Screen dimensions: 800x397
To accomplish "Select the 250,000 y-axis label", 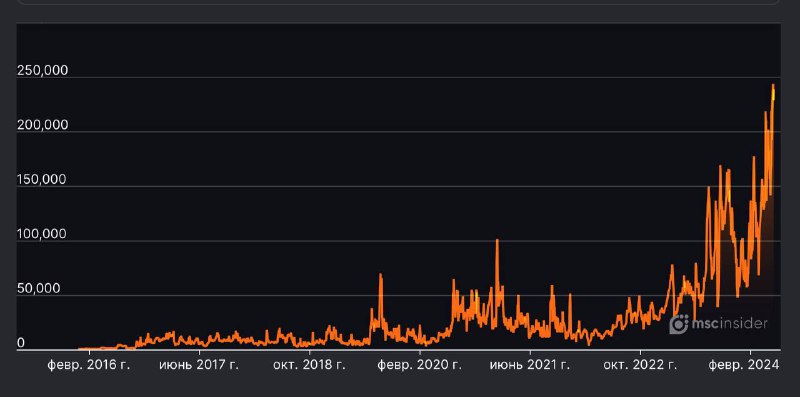I will pyautogui.click(x=42, y=70).
